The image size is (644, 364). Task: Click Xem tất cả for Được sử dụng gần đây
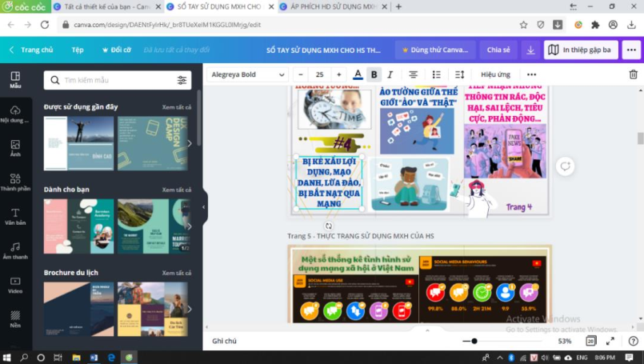tap(177, 107)
